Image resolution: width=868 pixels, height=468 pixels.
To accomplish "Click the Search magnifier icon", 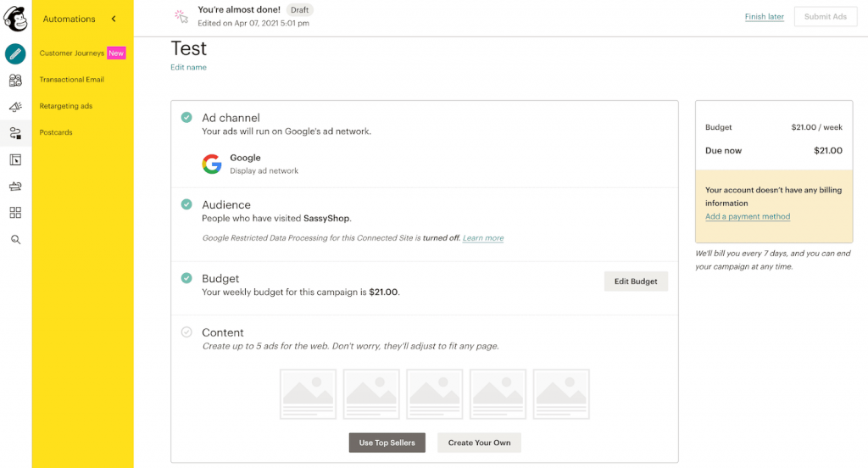I will click(15, 239).
